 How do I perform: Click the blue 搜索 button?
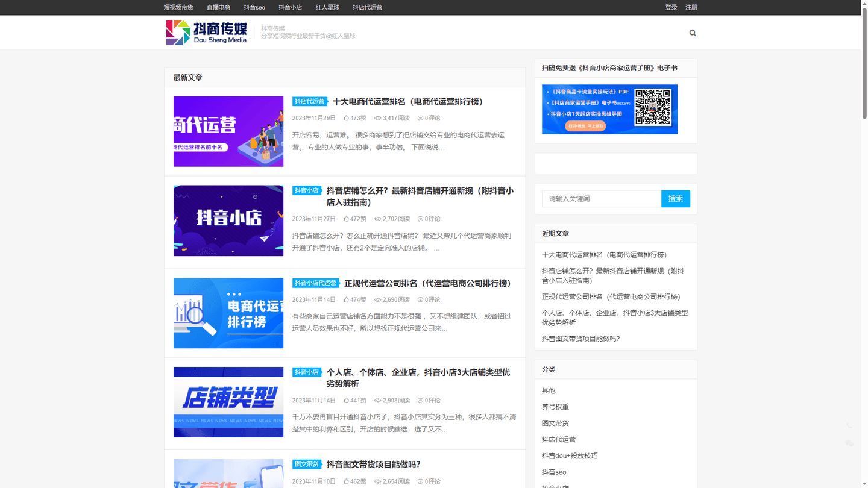(x=676, y=199)
